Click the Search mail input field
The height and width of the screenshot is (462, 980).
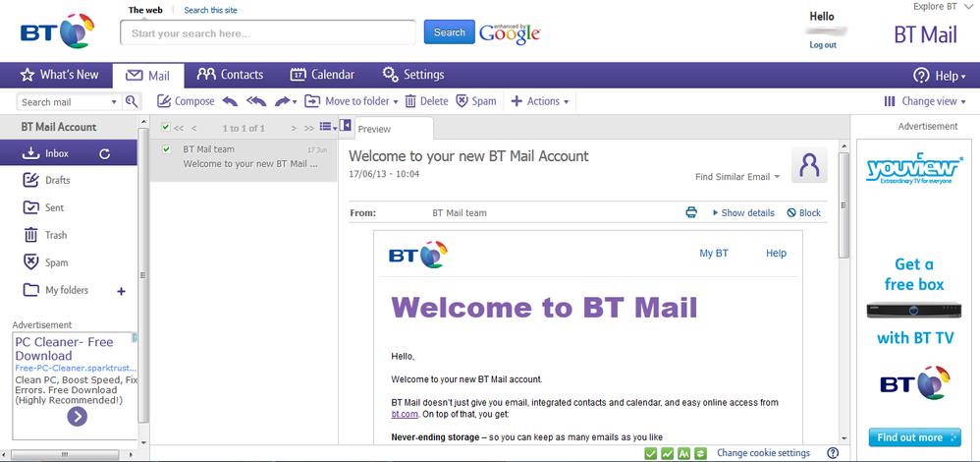click(64, 102)
